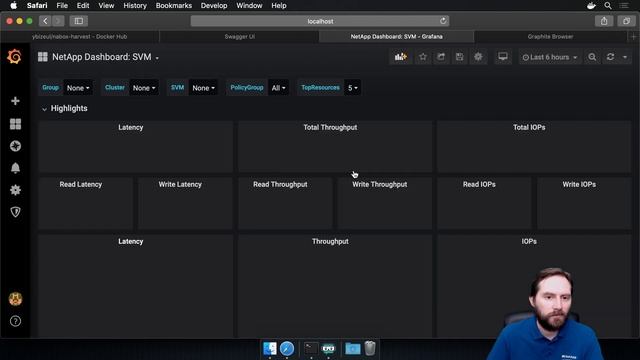The width and height of the screenshot is (640, 360).
Task: Click the top Latency panel title
Action: (x=131, y=127)
